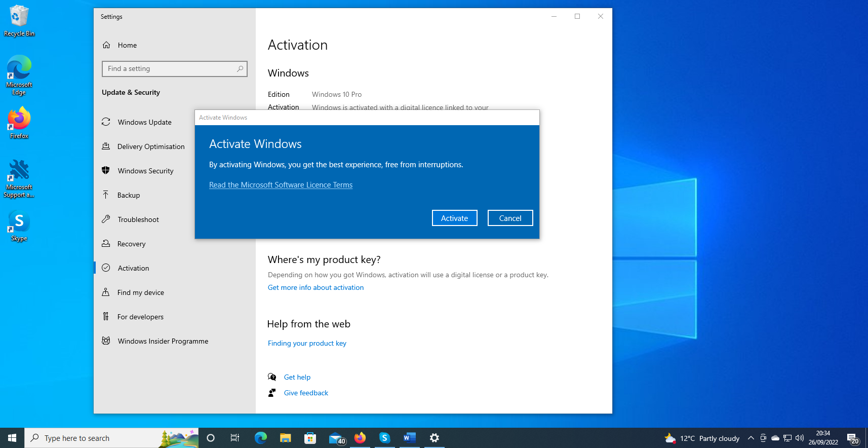Open the clock showing 20:34
The width and height of the screenshot is (868, 448).
[x=823, y=438]
